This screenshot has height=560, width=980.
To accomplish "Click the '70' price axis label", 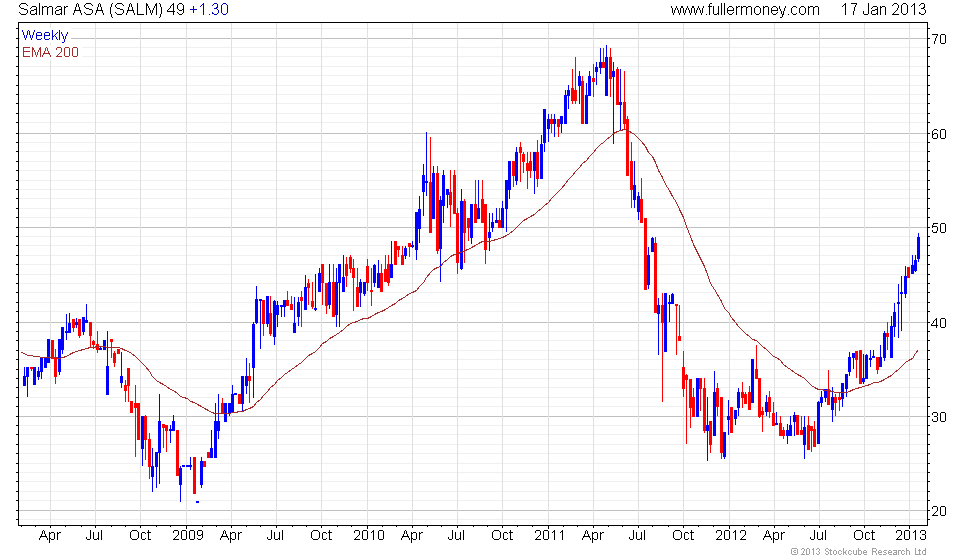I will pyautogui.click(x=939, y=39).
